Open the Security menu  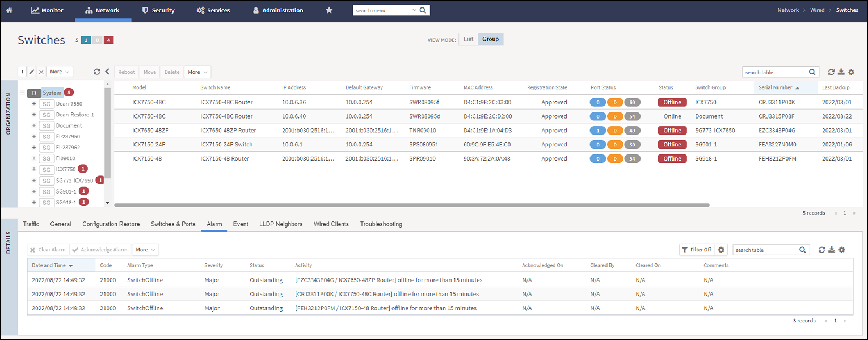pos(158,10)
